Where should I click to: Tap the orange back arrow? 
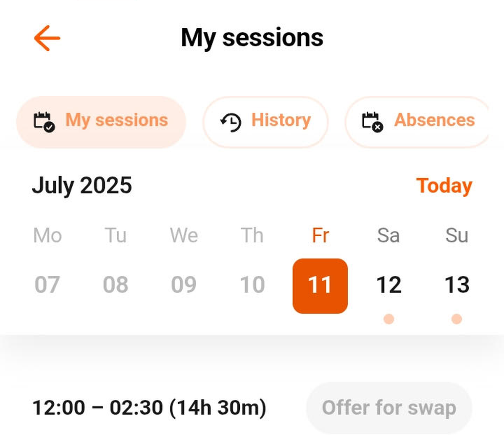click(47, 38)
